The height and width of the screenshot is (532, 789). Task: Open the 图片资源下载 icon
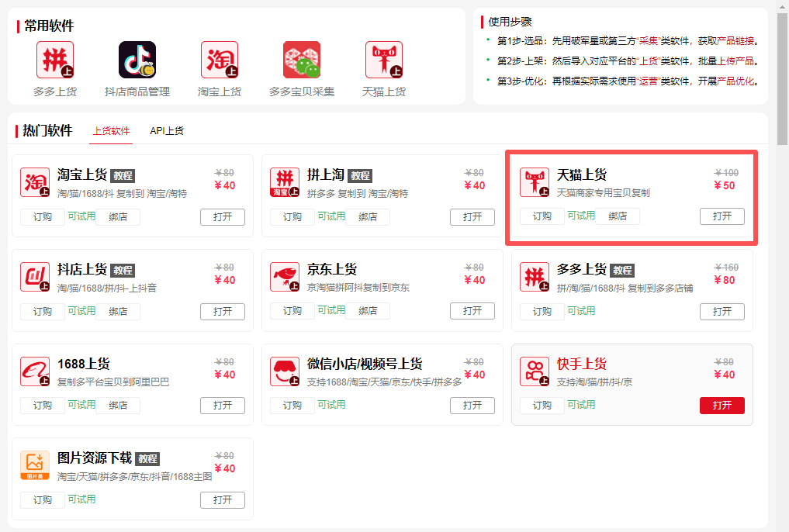coord(33,465)
